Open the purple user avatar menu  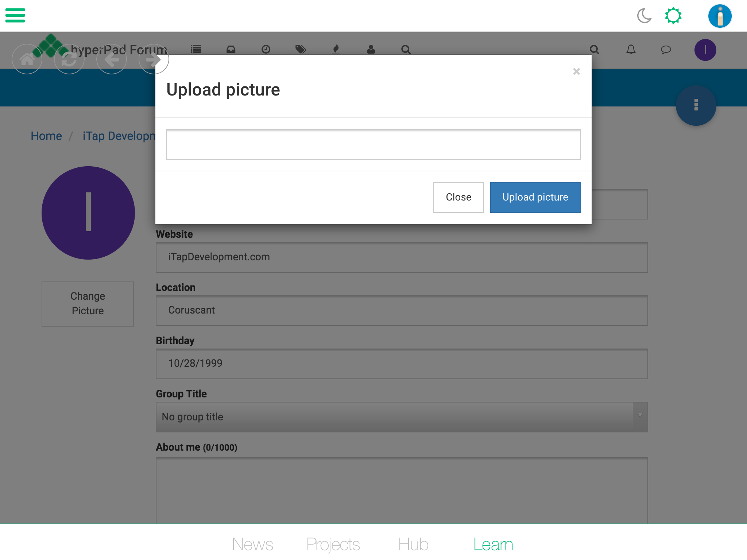pos(705,50)
